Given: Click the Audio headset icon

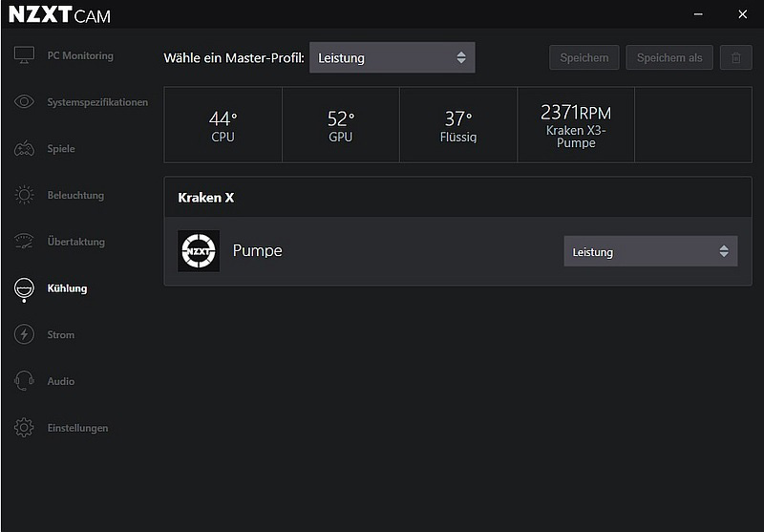Looking at the screenshot, I should [x=24, y=381].
